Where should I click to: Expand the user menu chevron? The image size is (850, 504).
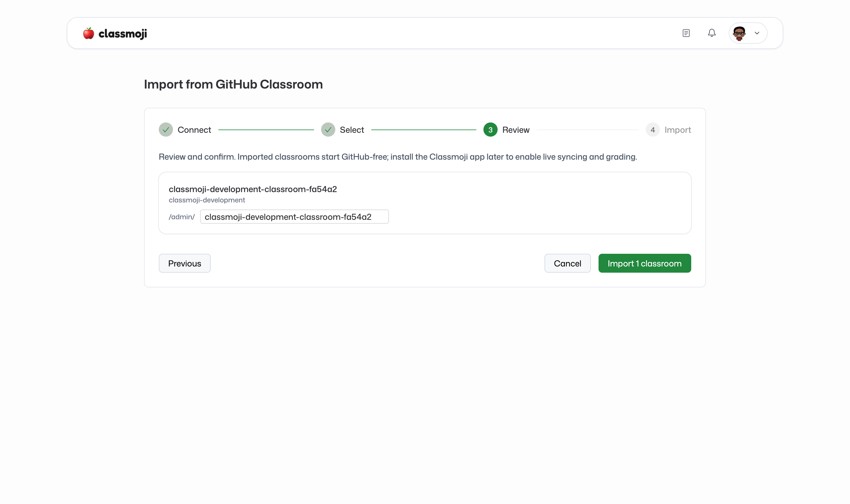click(x=757, y=33)
